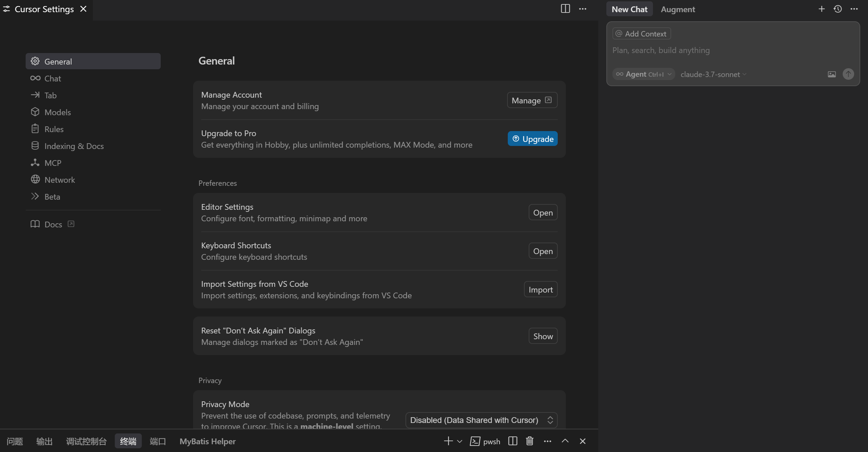
Task: Open Indexing & Docs settings
Action: [x=93, y=146]
